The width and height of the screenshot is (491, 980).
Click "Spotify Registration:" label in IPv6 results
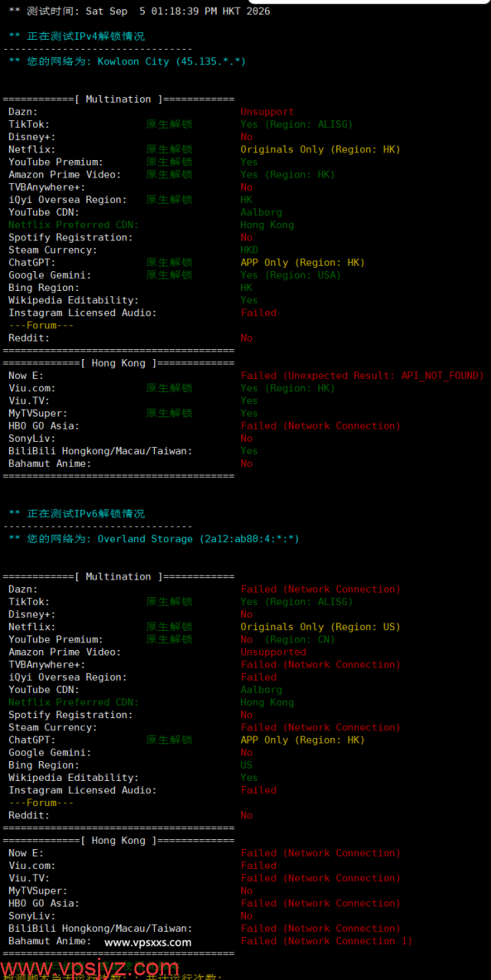pos(71,715)
